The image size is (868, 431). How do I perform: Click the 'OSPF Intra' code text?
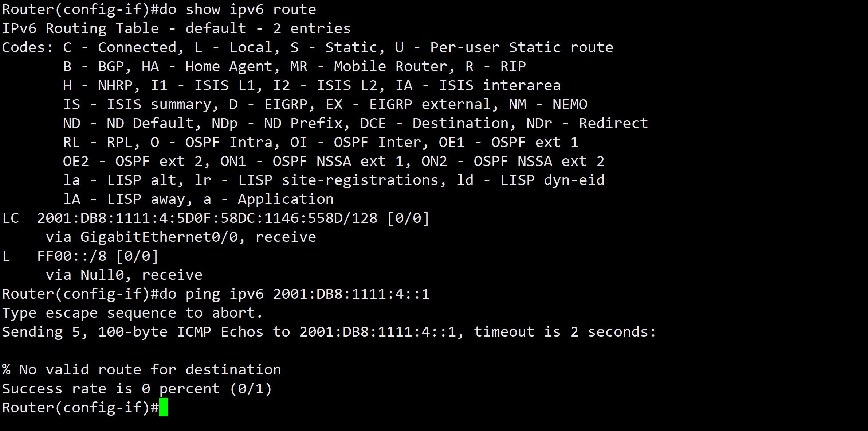pos(229,142)
